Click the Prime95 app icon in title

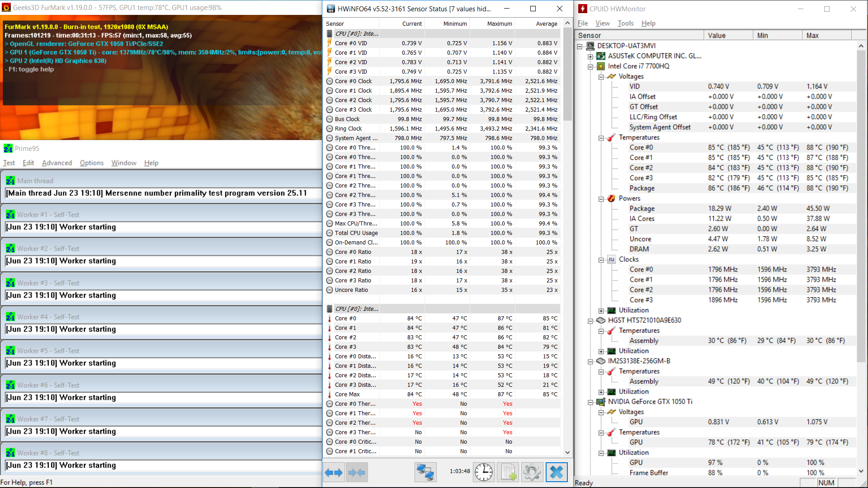[x=8, y=148]
